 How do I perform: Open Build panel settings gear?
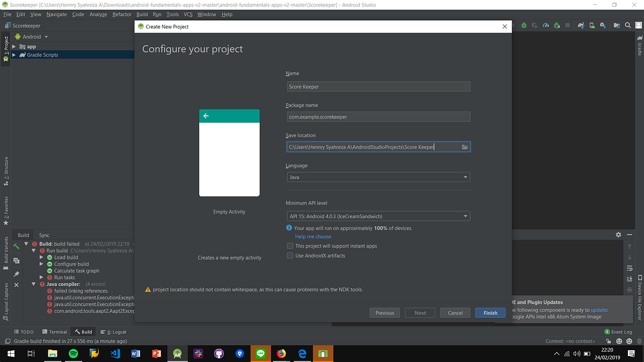(x=618, y=235)
